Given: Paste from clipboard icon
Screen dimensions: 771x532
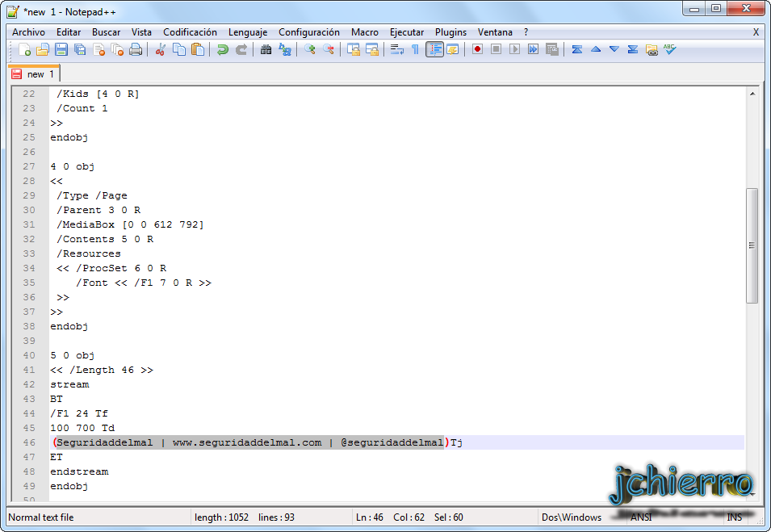Looking at the screenshot, I should click(198, 49).
